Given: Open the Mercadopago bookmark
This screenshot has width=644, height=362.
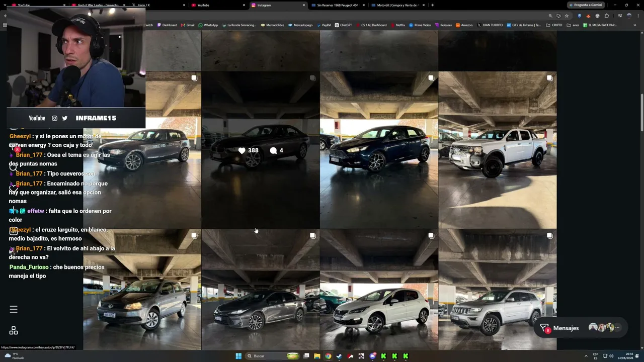Looking at the screenshot, I should [301, 25].
